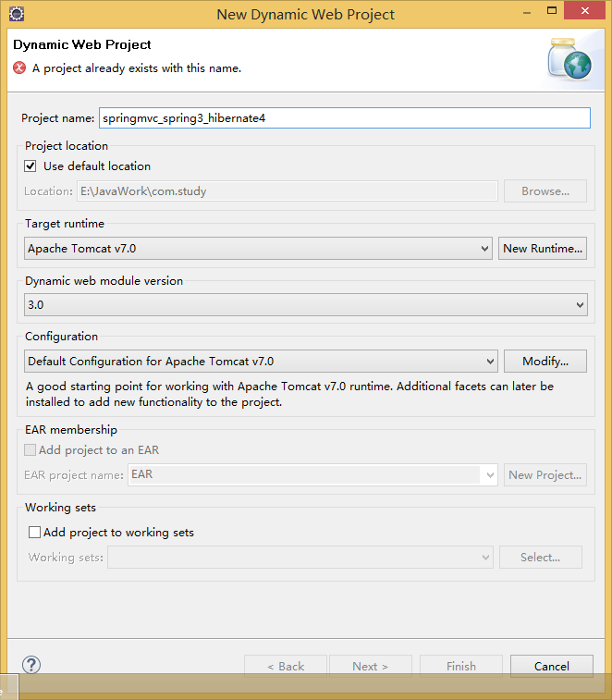The image size is (612, 700).
Task: Click the Modify... configuration button
Action: click(545, 362)
